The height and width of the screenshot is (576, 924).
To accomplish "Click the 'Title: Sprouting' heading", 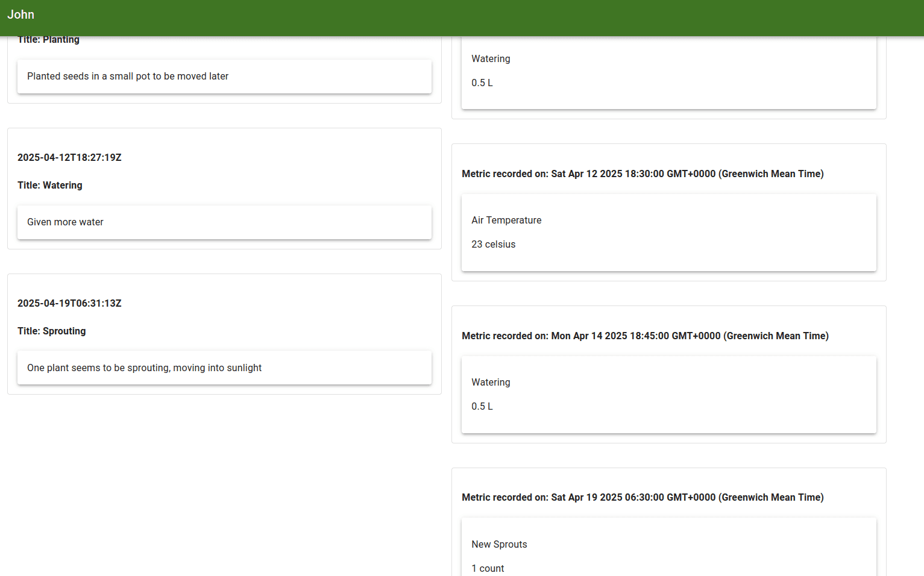I will tap(52, 331).
